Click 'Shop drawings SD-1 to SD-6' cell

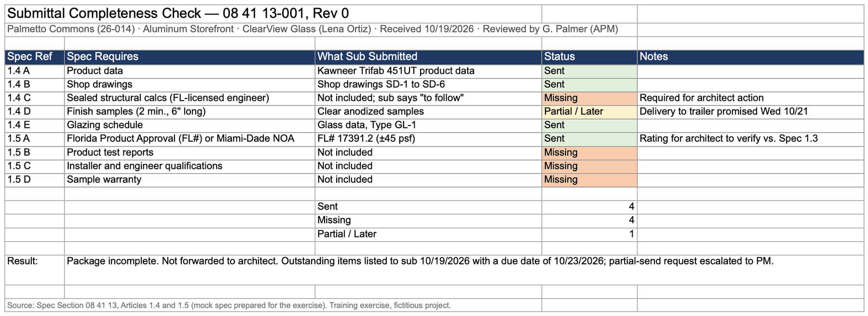point(428,84)
